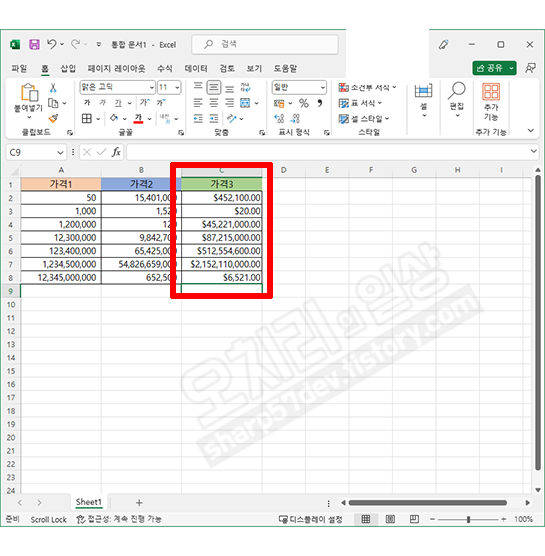Open the 추가 기능 add-ins button
This screenshot has width=545, height=556.
point(491,101)
